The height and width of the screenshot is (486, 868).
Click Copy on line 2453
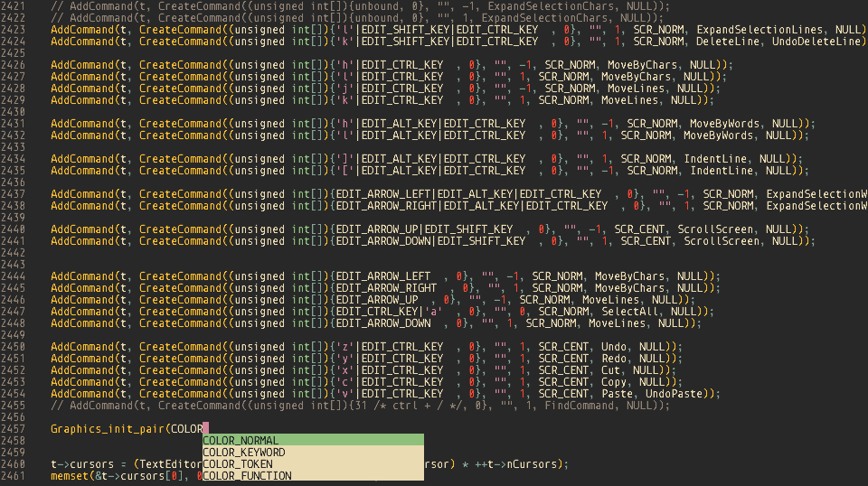coord(614,381)
